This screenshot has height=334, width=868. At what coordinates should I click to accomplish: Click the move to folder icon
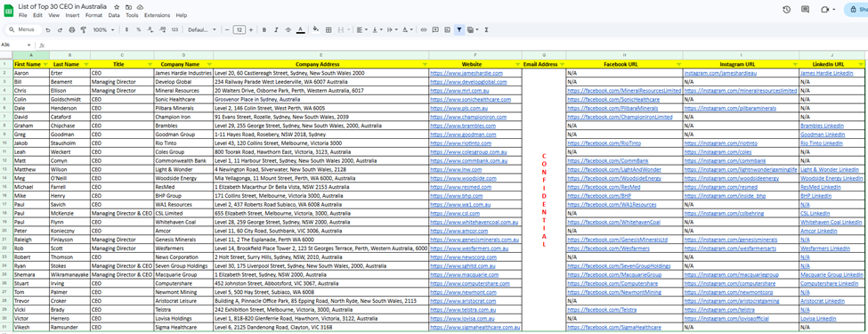coord(128,6)
